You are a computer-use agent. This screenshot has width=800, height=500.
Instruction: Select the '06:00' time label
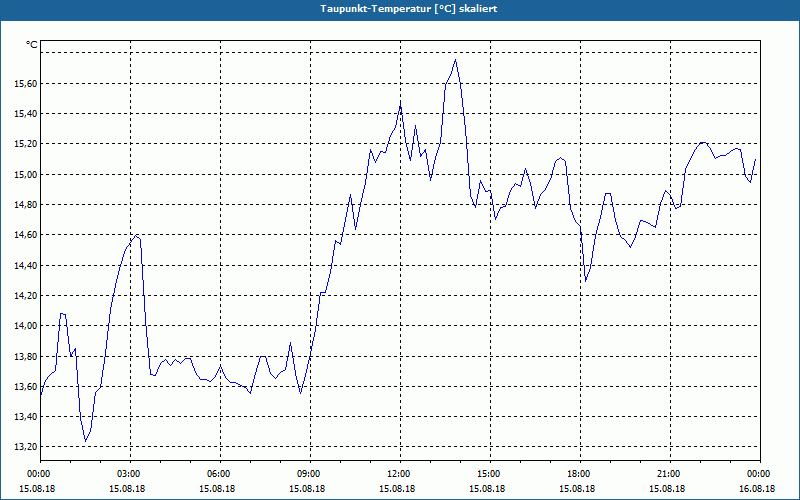(220, 474)
